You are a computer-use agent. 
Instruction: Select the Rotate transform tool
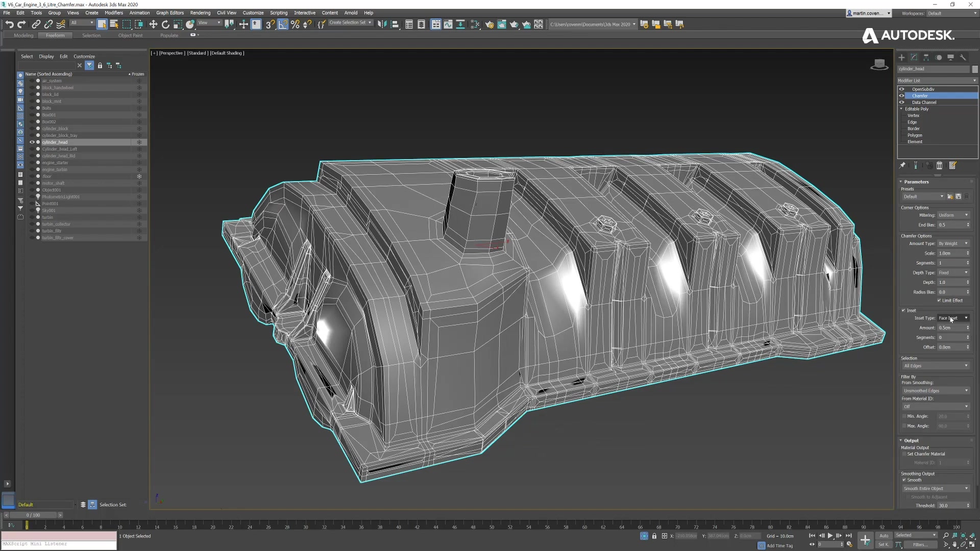(x=165, y=24)
